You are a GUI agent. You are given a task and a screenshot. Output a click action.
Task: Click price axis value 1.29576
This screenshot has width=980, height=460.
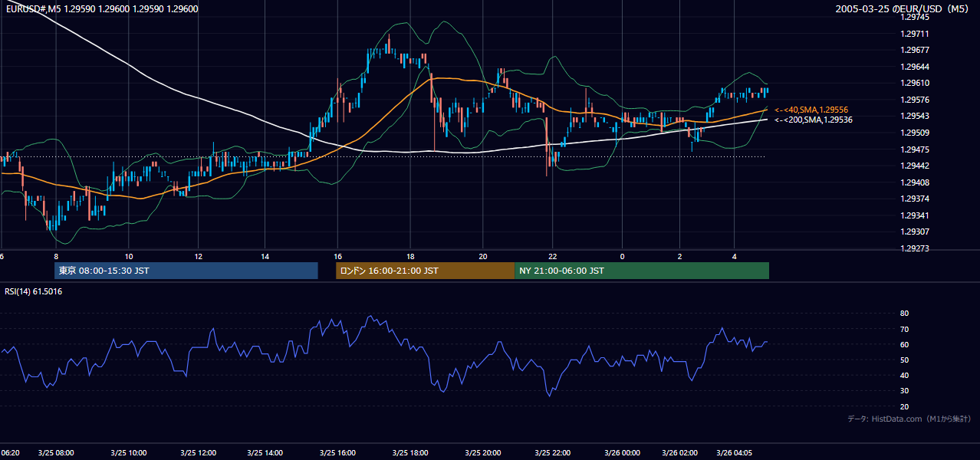click(x=914, y=100)
